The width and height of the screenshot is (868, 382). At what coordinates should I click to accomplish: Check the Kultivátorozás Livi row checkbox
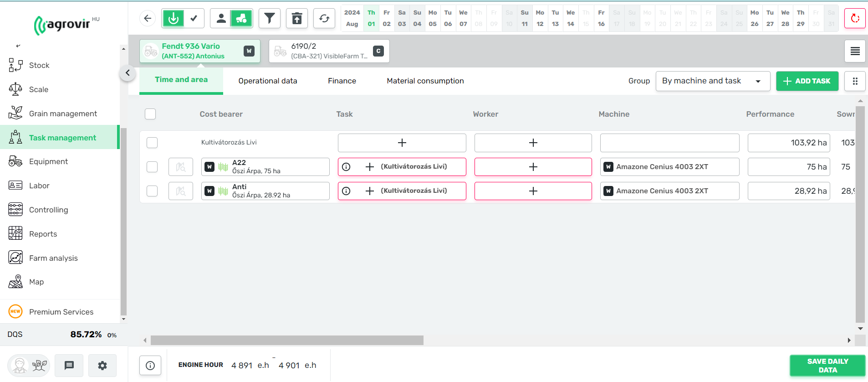pyautogui.click(x=152, y=143)
